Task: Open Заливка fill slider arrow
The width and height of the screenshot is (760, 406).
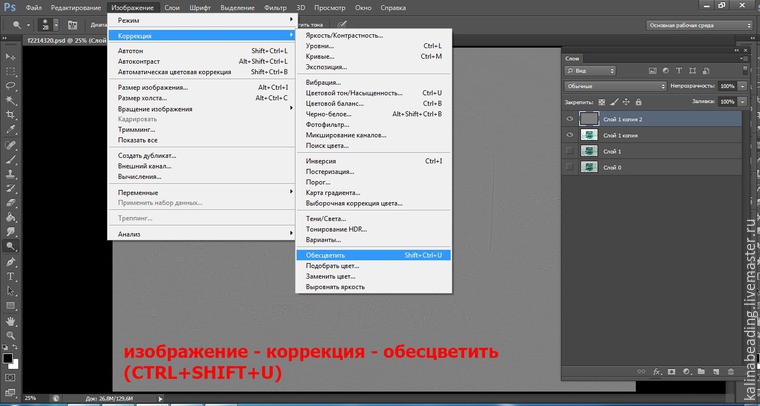Action: (743, 102)
